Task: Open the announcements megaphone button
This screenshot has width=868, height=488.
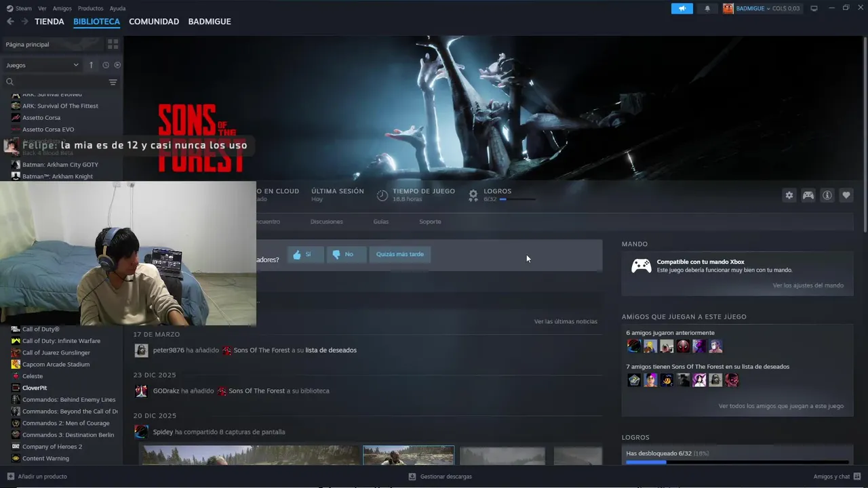Action: (x=682, y=8)
